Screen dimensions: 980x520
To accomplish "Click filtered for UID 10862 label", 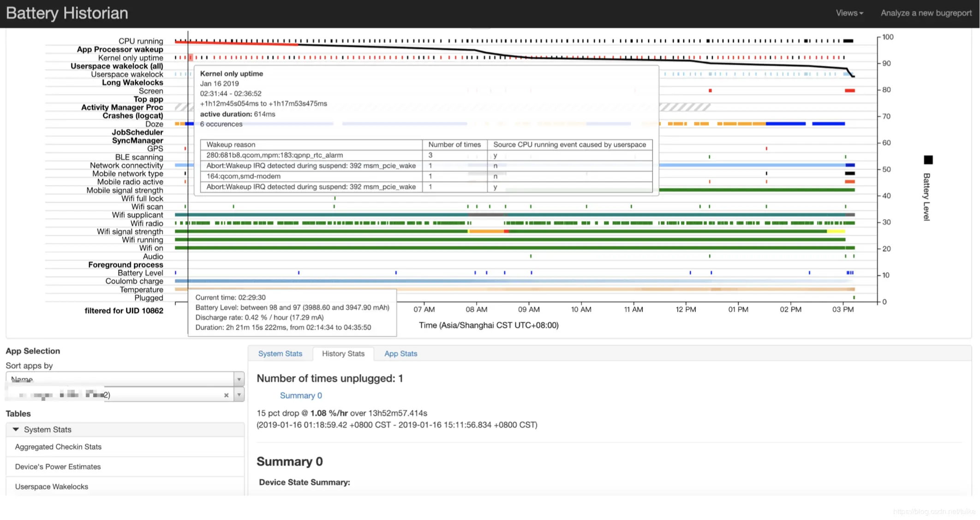I will click(x=124, y=311).
